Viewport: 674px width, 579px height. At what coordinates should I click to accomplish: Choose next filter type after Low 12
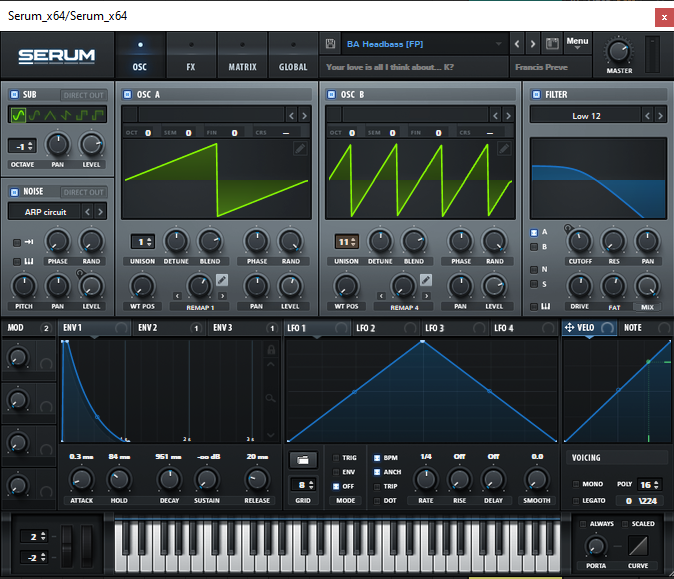(661, 115)
